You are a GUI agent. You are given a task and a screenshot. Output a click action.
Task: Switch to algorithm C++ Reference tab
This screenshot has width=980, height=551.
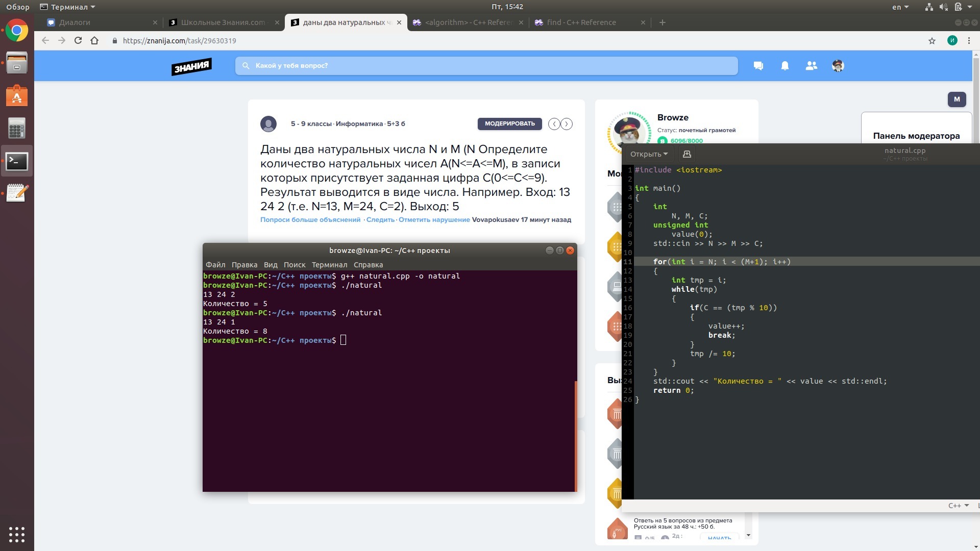pyautogui.click(x=469, y=22)
